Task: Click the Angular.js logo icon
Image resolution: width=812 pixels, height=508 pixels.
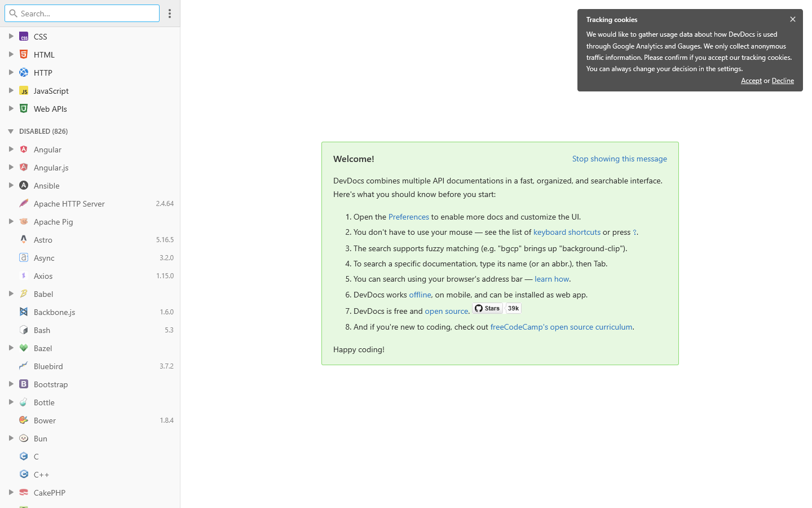Action: coord(24,168)
